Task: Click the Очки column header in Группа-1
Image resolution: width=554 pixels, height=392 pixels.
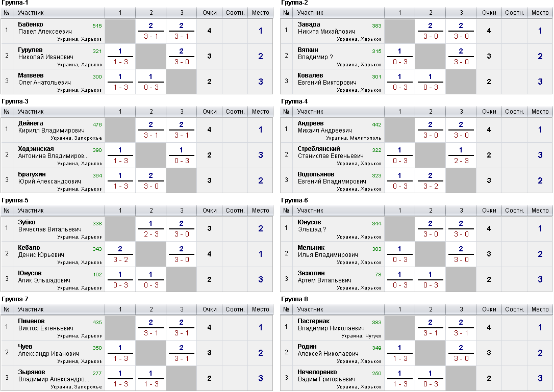Action: coord(210,13)
